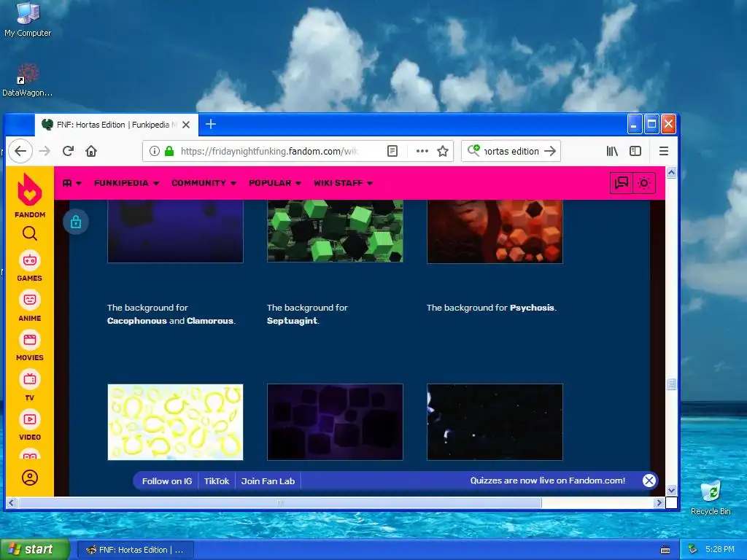
Task: Open the Recycle Bin desktop icon
Action: pyautogui.click(x=711, y=497)
